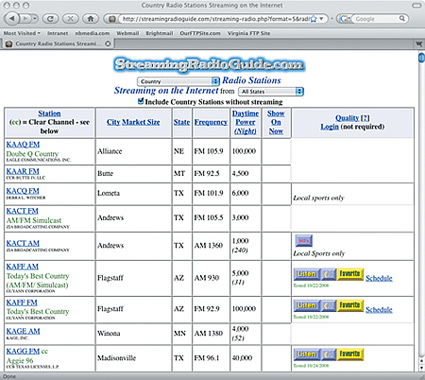
Task: Click the scrollbar down arrow
Action: [x=421, y=368]
